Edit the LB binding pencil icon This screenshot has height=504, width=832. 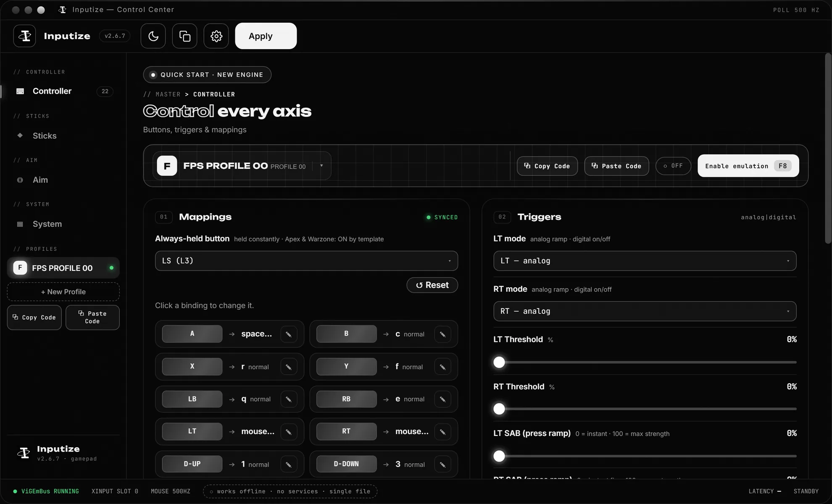tap(289, 399)
